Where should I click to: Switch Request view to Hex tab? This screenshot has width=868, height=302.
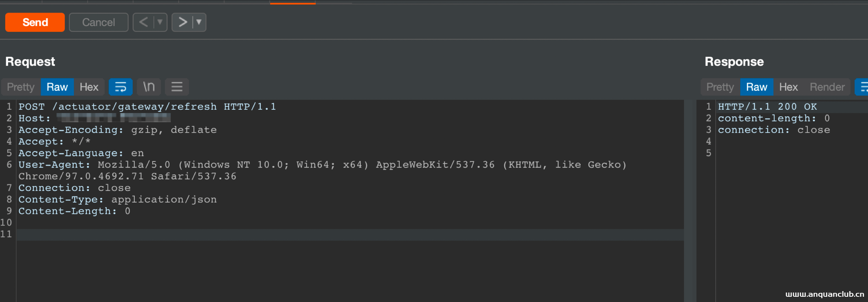pyautogui.click(x=89, y=87)
